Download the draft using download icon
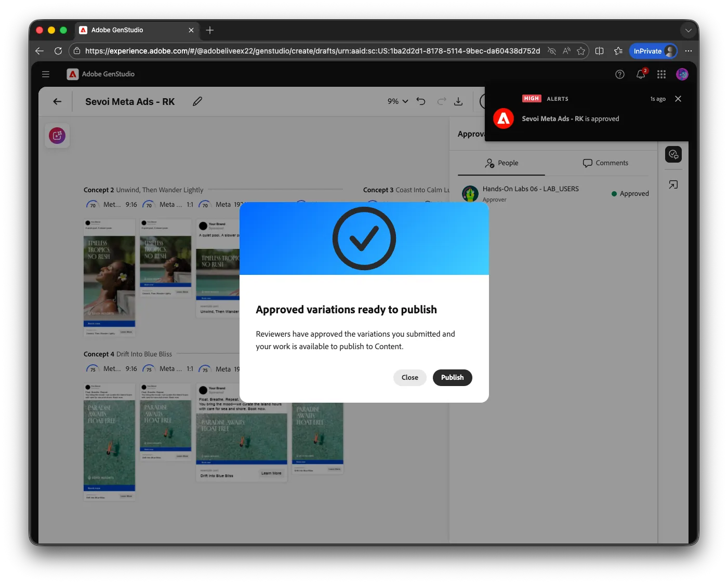Viewport: 728px width, 584px height. tap(458, 102)
